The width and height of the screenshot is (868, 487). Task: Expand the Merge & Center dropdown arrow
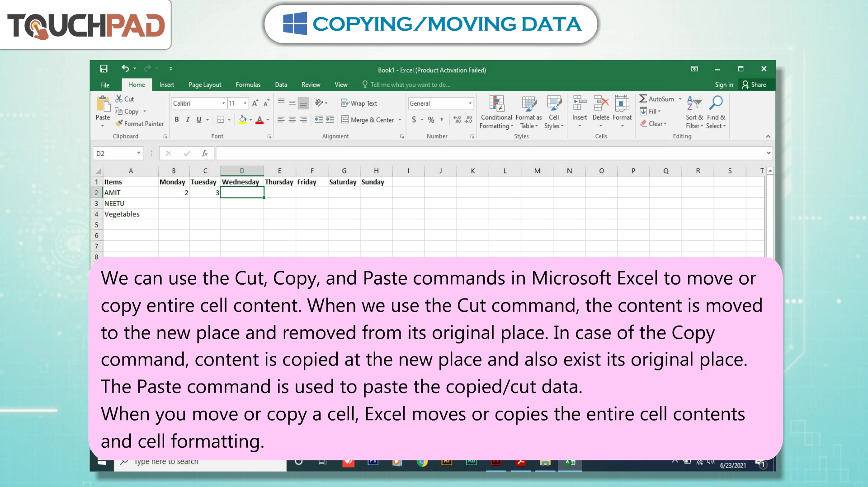click(x=400, y=120)
